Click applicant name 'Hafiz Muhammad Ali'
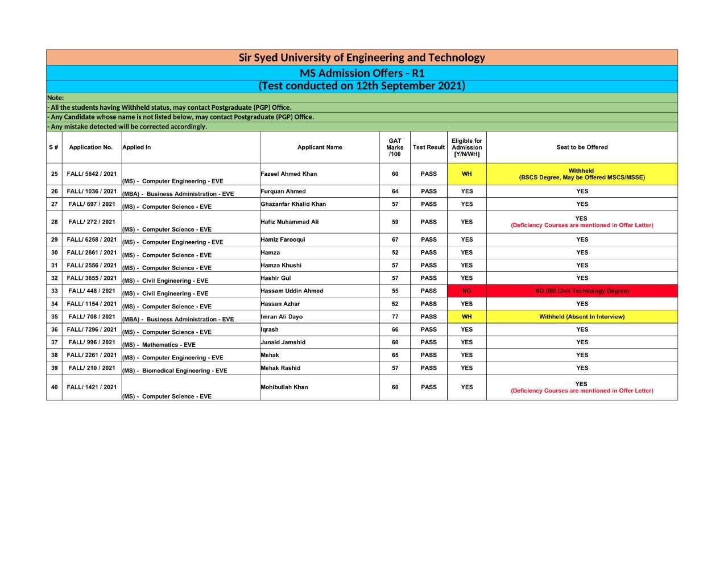 (289, 222)
